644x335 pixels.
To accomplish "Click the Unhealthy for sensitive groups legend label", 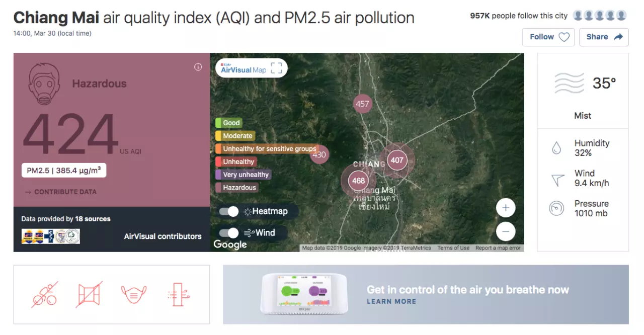I will [x=267, y=149].
